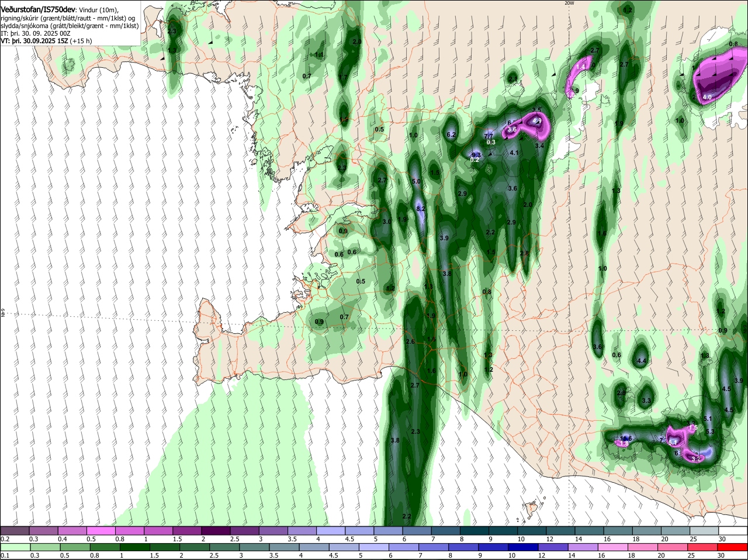748x560 pixels.
Task: Click the '30' label in the rain legend
Action: 721,555
